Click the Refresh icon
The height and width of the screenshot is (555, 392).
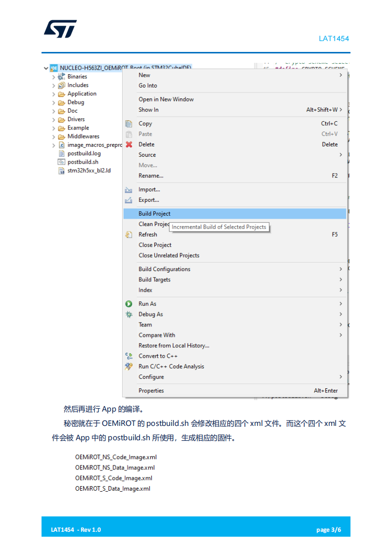point(129,234)
